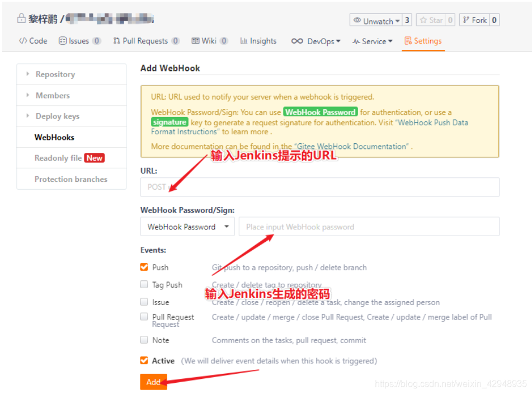532x394 pixels.
Task: Click the Star button
Action: [x=431, y=20]
